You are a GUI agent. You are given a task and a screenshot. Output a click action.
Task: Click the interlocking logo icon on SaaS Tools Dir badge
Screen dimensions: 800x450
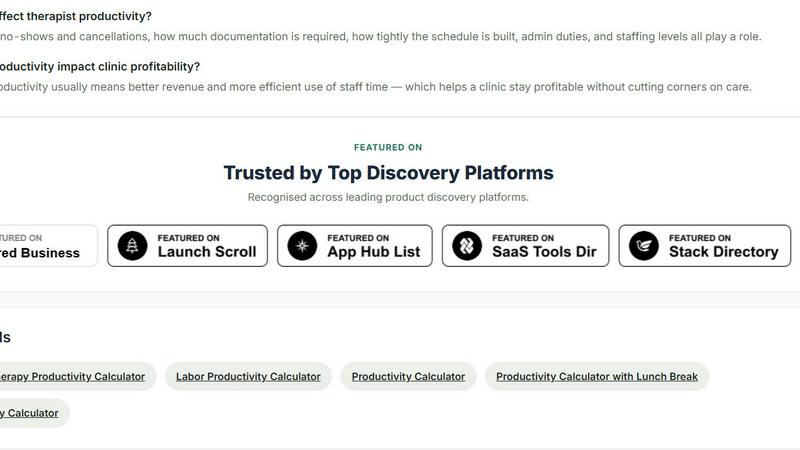tap(467, 246)
